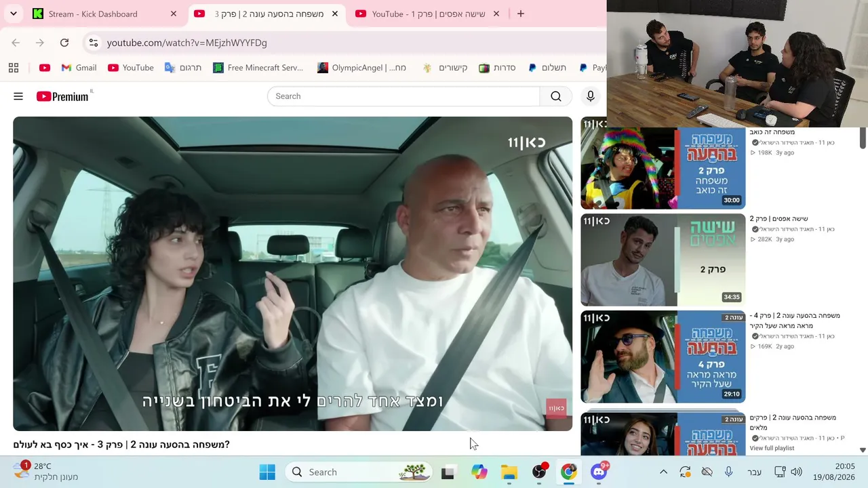Show hidden system tray icons
Screen dimensions: 868x488
pos(663,472)
